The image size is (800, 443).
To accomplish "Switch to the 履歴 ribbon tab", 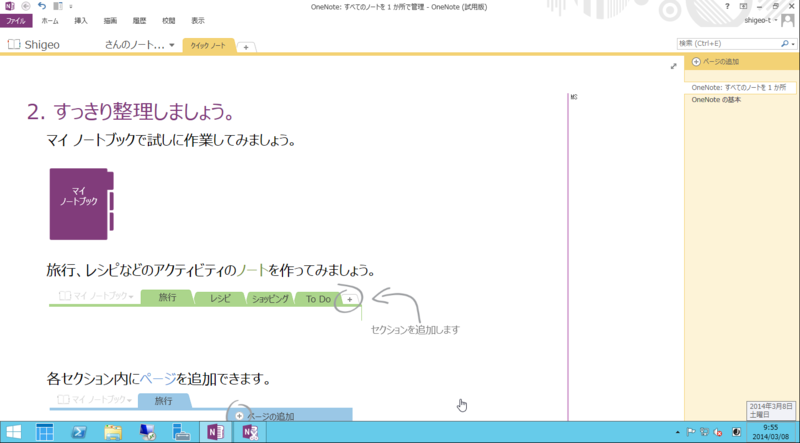I will (139, 21).
